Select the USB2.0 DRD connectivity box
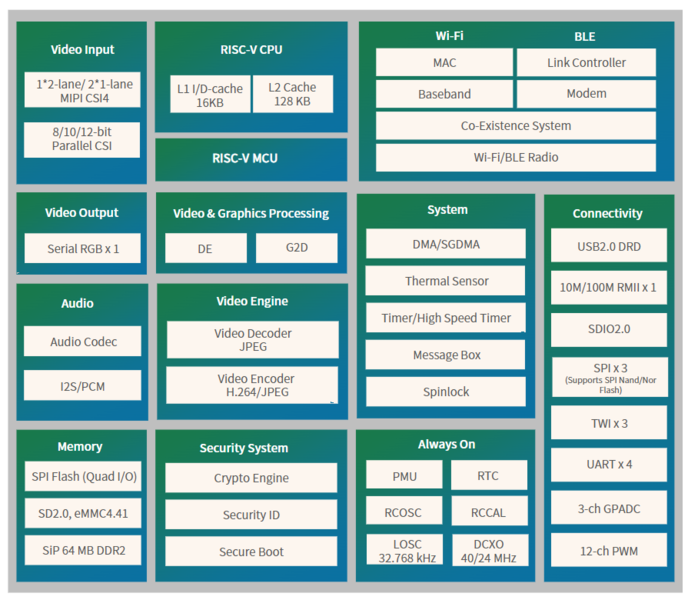 click(608, 246)
